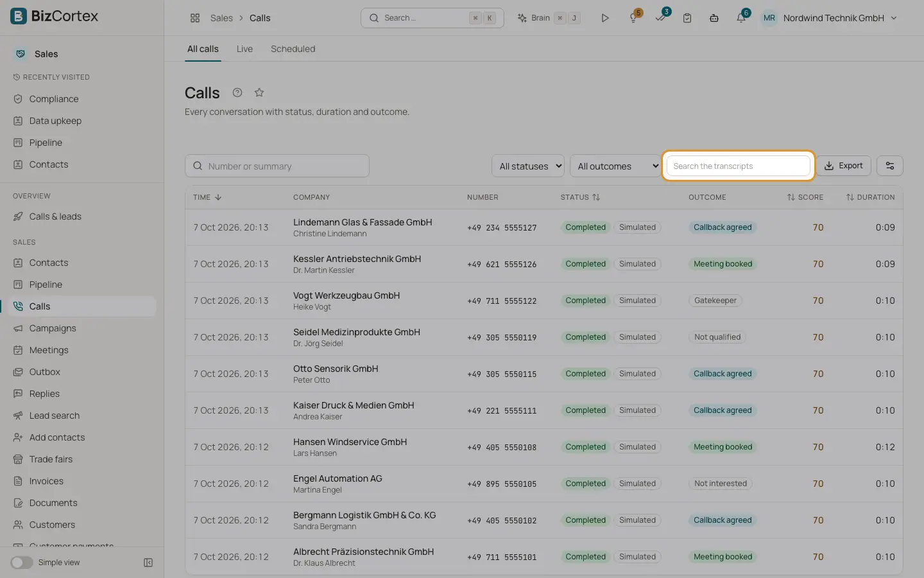The image size is (924, 578).
Task: Switch to the All calls tab
Action: coord(203,49)
